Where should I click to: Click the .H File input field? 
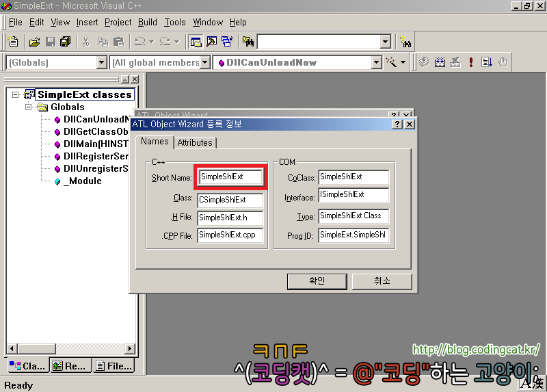(230, 218)
